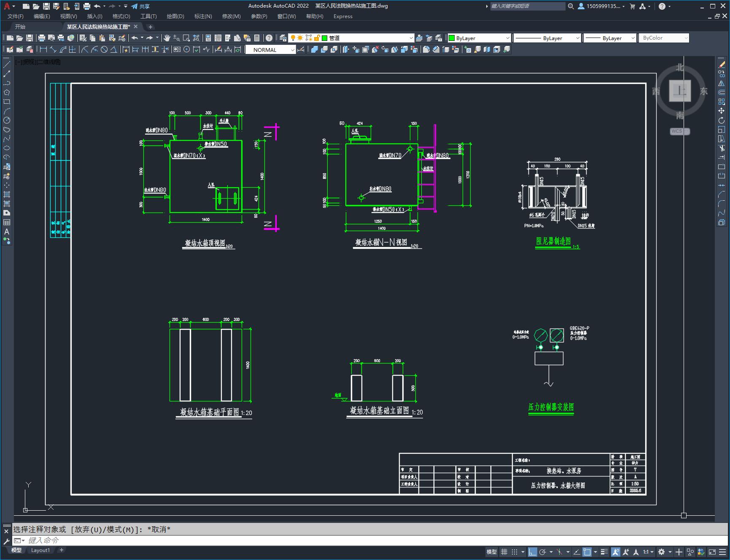Toggle the drawing grid display
730x560 pixels.
(504, 552)
